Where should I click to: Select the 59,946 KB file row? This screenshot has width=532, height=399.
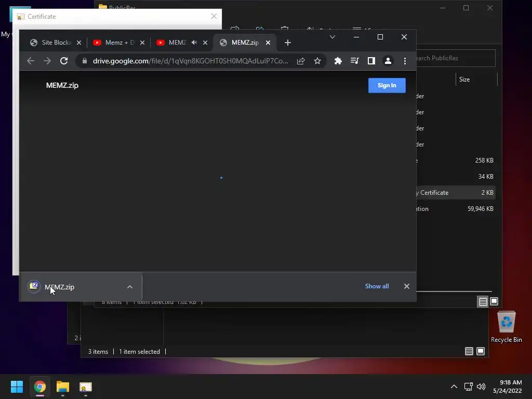coord(456,209)
